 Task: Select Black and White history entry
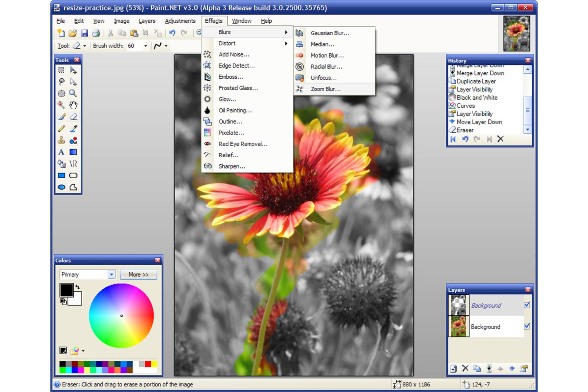coord(477,98)
